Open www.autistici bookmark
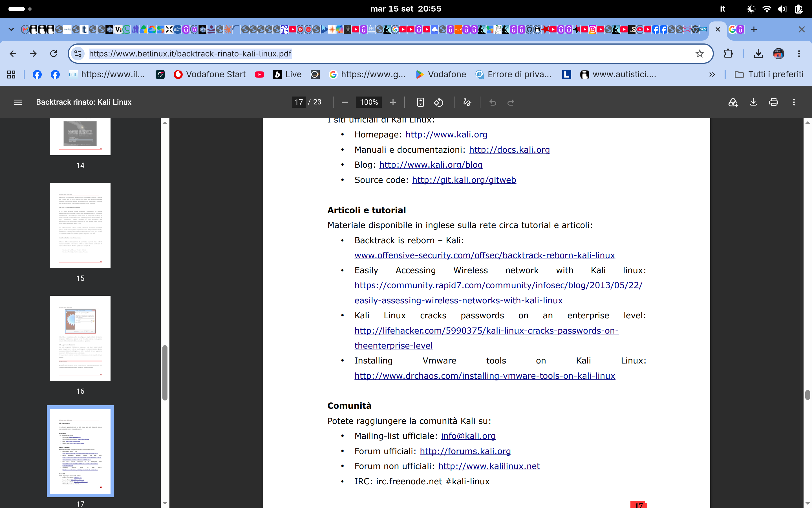The height and width of the screenshot is (508, 812). (x=618, y=75)
